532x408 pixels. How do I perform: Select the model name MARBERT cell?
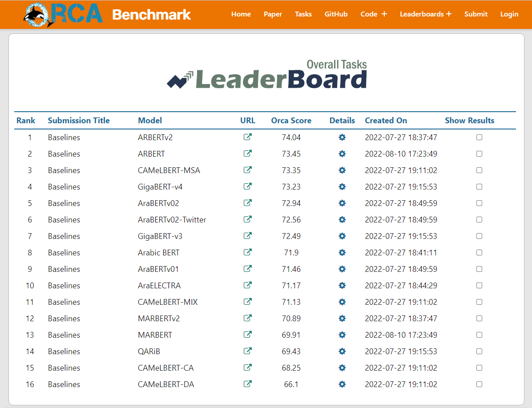155,335
